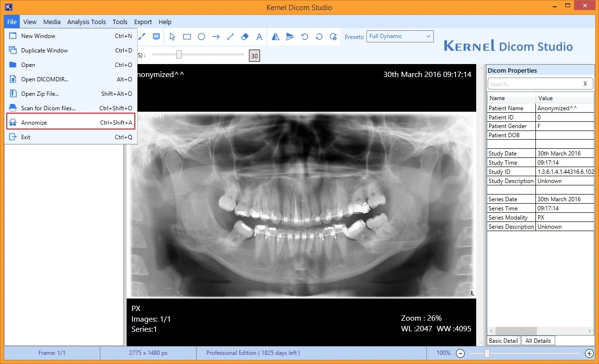The width and height of the screenshot is (599, 364).
Task: Click the zoom in plus icon
Action: point(589,353)
